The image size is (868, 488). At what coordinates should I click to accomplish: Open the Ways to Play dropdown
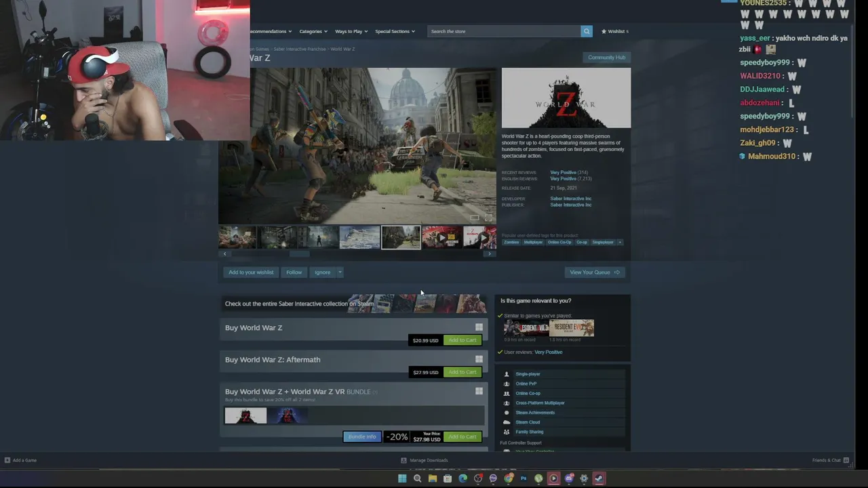coord(351,31)
